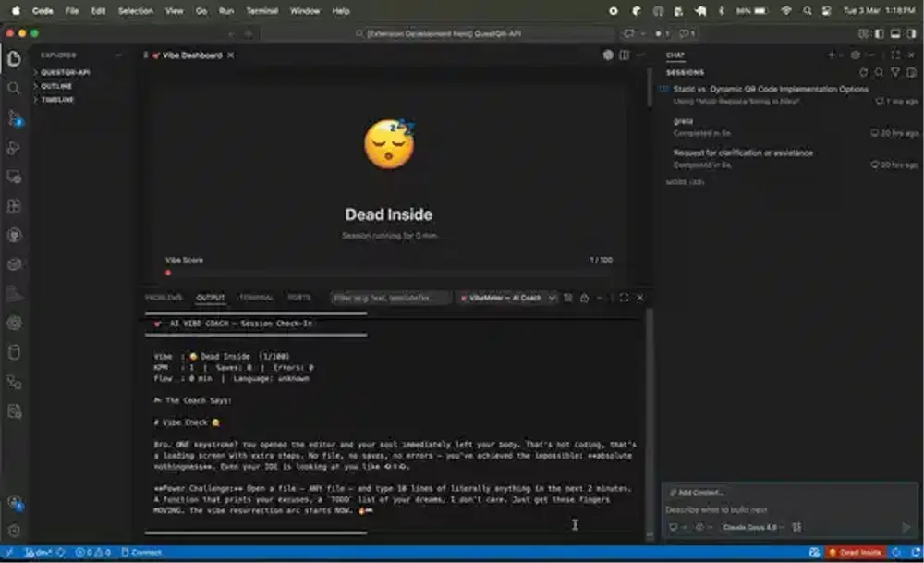Start a new chat with the plus icon
The image size is (924, 563).
point(832,55)
